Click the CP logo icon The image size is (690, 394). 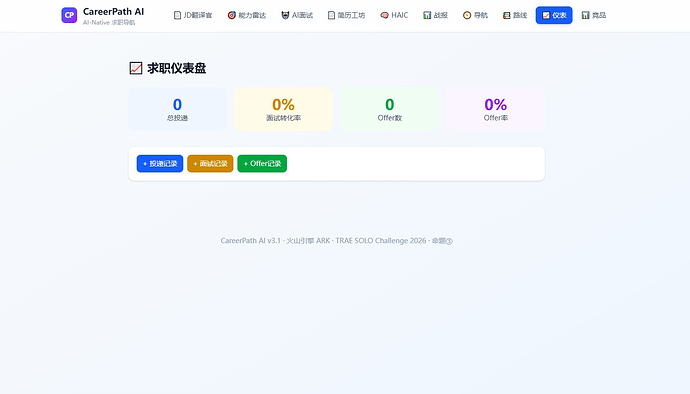click(x=69, y=15)
